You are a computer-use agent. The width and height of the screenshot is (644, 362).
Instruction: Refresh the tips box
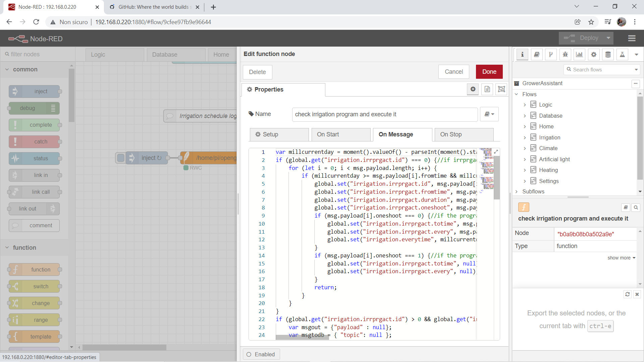click(627, 294)
